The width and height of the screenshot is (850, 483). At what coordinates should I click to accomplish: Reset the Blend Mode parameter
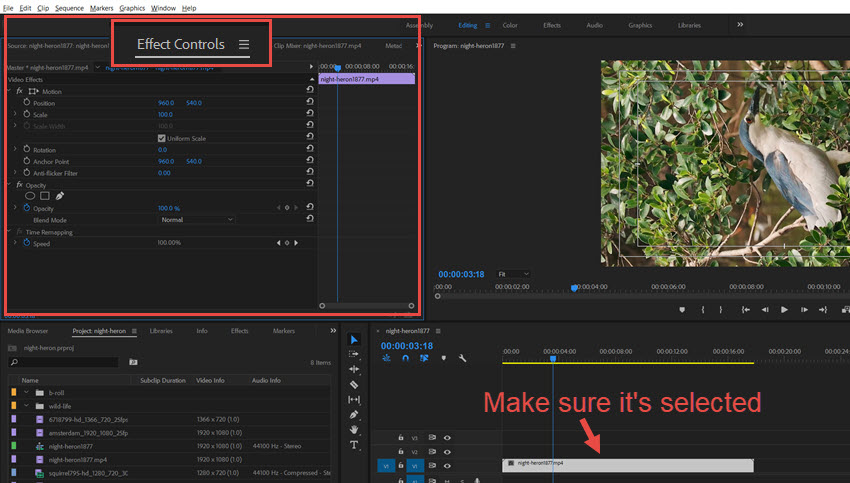point(310,218)
